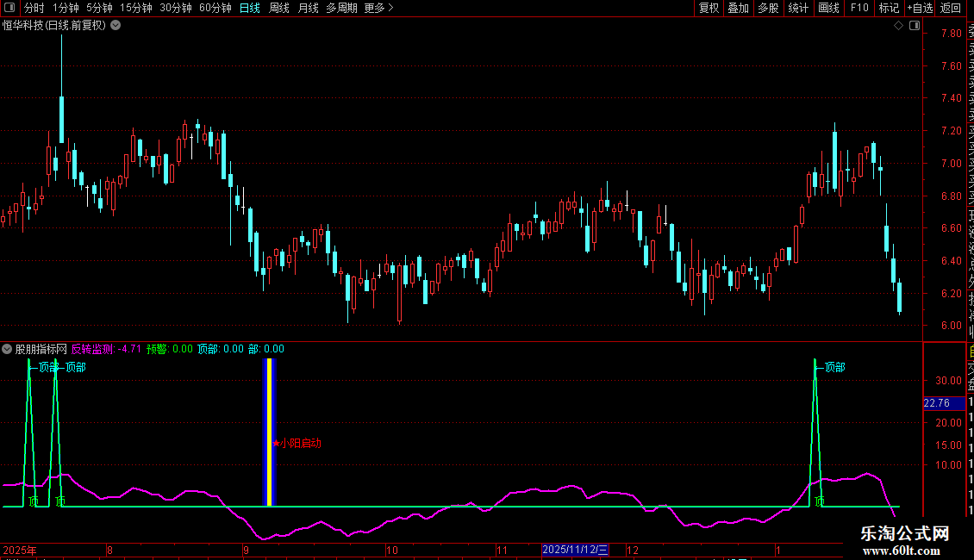Select the 15分钟 period tab

click(x=135, y=8)
